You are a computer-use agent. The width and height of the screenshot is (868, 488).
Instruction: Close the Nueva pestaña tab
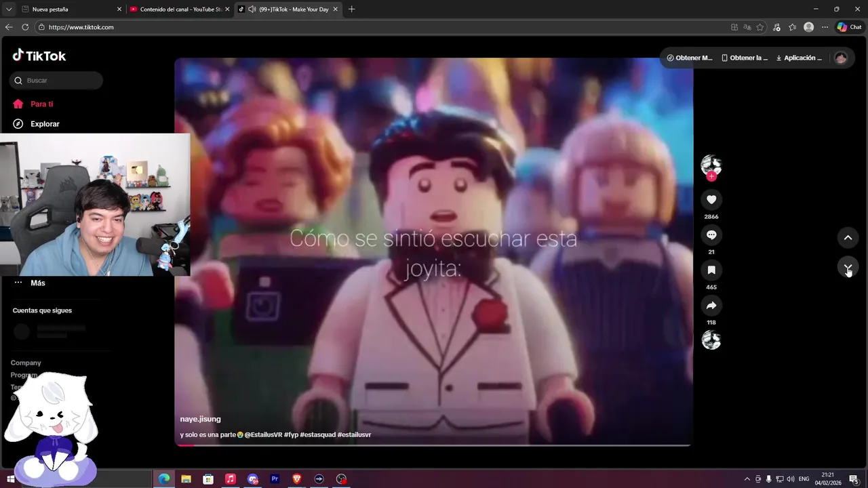(x=119, y=9)
